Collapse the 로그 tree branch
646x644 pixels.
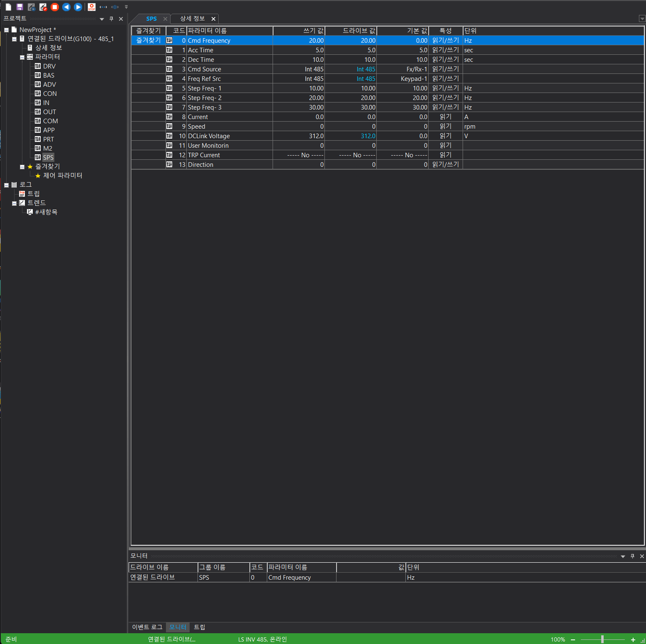click(x=6, y=184)
